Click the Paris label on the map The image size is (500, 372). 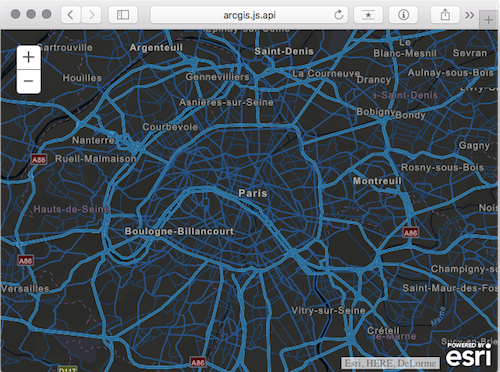tap(253, 193)
